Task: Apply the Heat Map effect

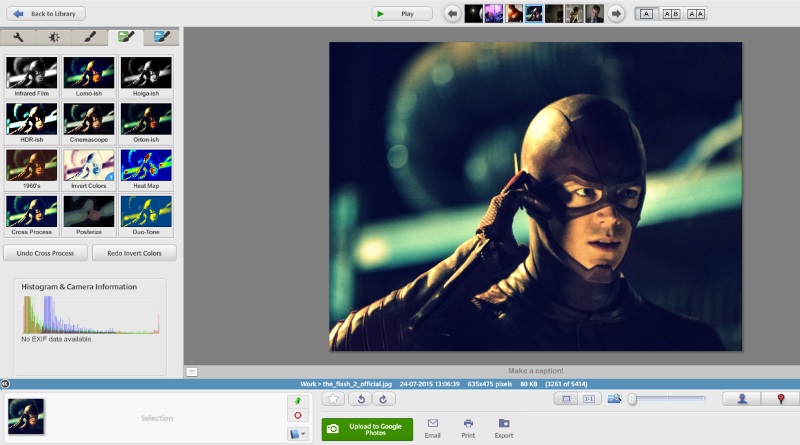Action: click(146, 169)
